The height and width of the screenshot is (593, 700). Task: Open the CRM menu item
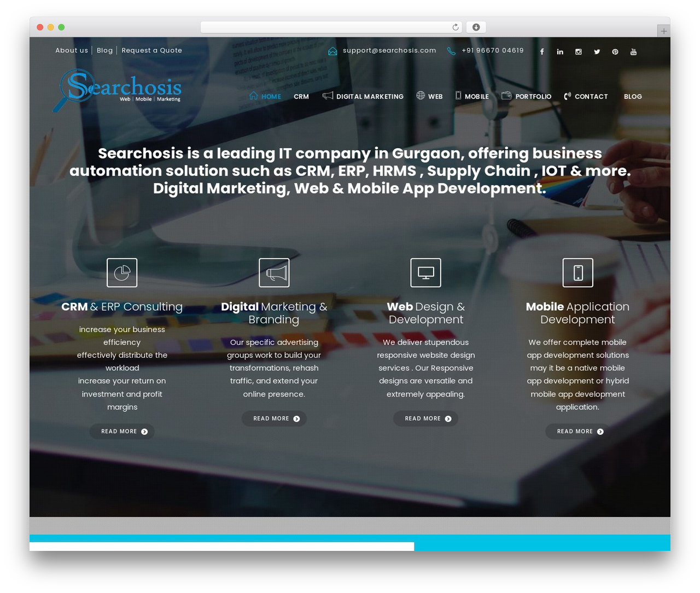coord(301,96)
